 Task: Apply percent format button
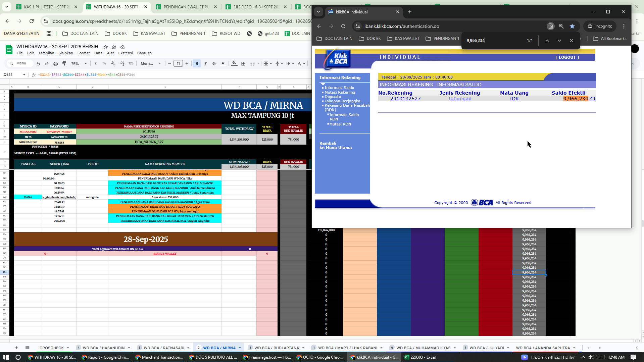(104, 63)
